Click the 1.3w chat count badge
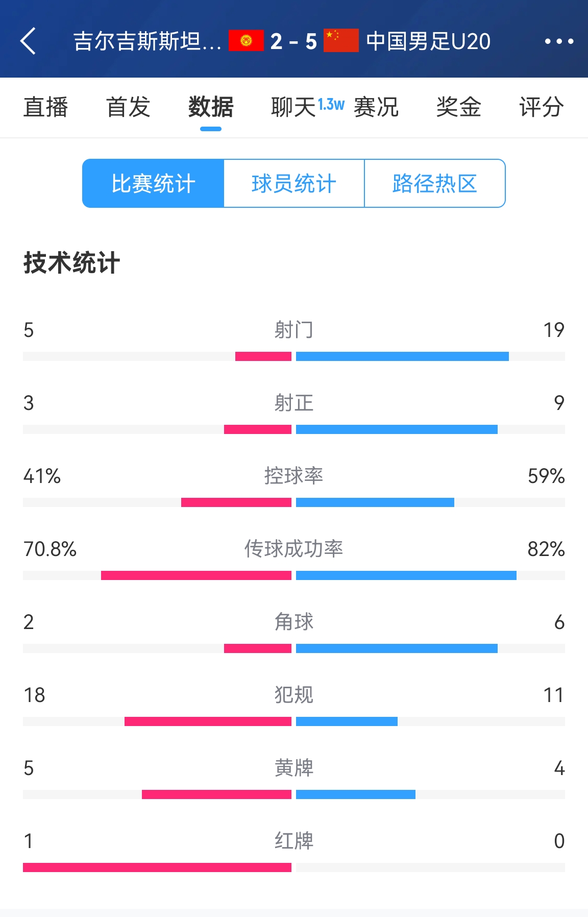588x917 pixels. (332, 102)
